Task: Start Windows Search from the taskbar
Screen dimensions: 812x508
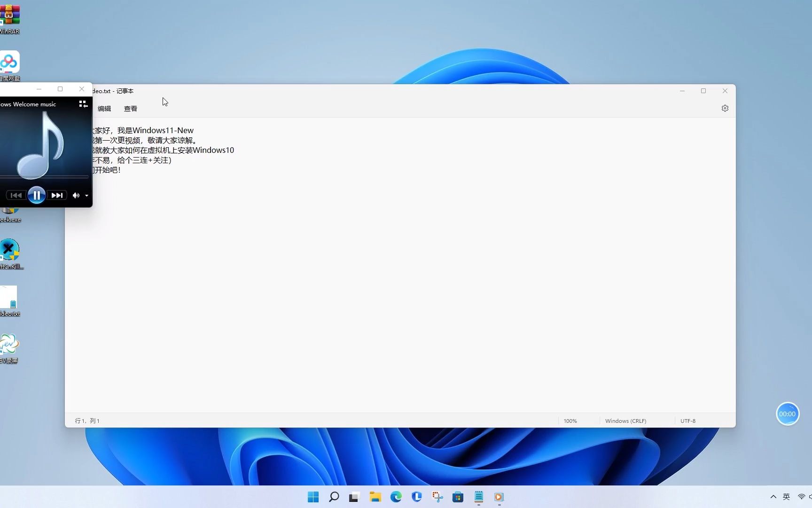Action: pyautogui.click(x=334, y=496)
